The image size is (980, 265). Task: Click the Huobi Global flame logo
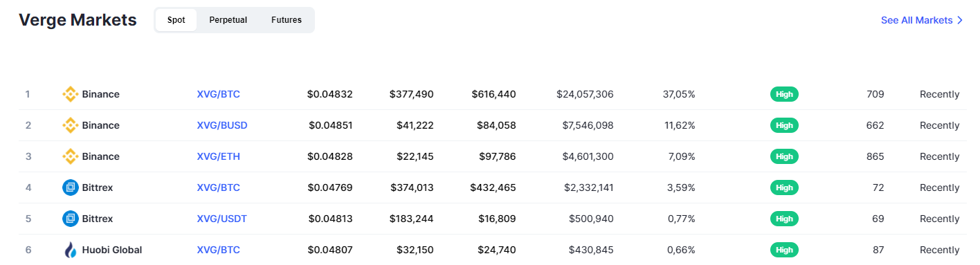[70, 250]
